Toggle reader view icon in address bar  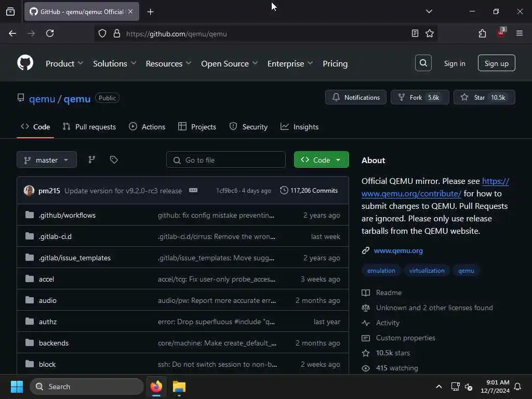click(415, 34)
